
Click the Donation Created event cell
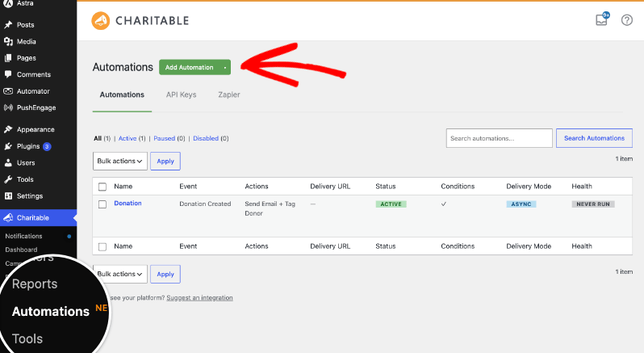point(205,204)
